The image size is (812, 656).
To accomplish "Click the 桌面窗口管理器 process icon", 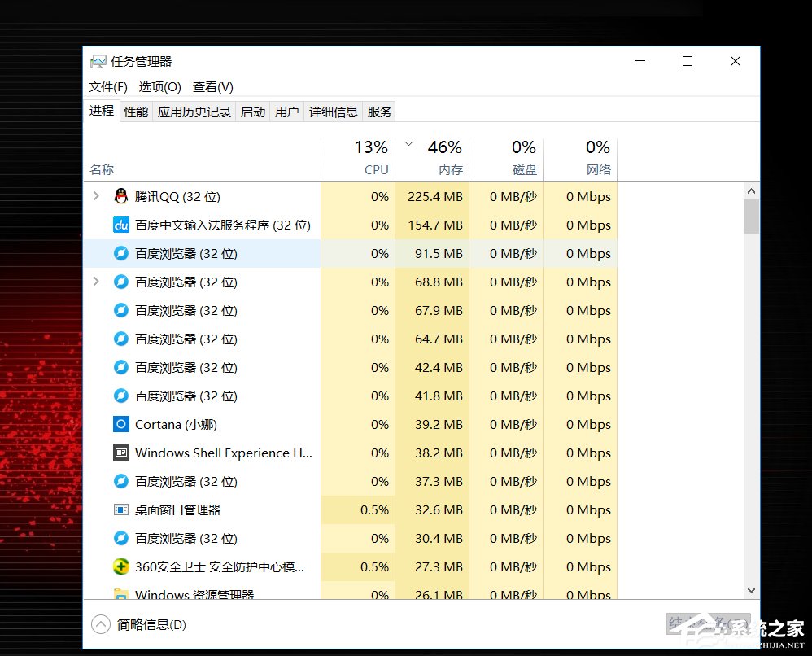I will pos(120,509).
